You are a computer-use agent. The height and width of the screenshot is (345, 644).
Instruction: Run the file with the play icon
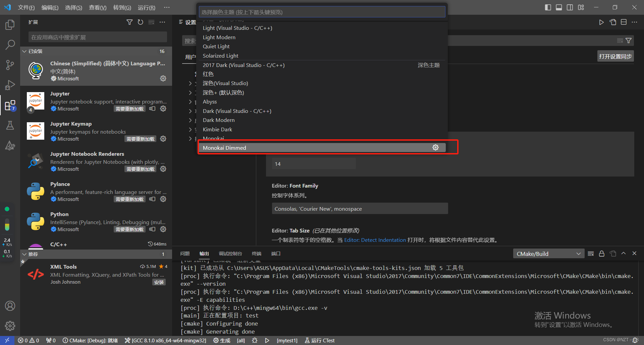coord(601,22)
